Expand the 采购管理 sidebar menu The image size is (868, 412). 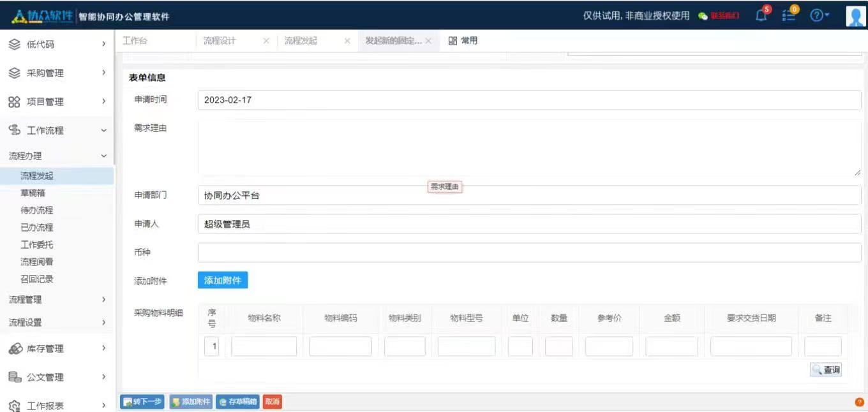coord(57,73)
